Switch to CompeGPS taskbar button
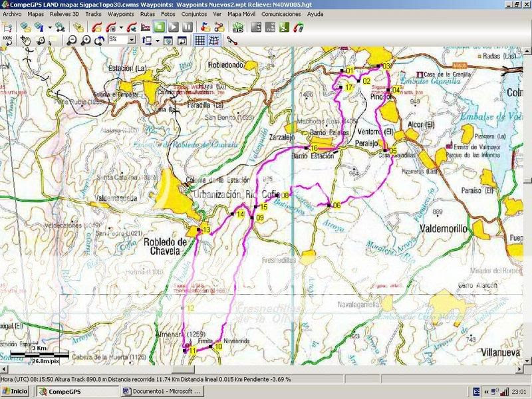This screenshot has height=399, width=532. pyautogui.click(x=78, y=392)
